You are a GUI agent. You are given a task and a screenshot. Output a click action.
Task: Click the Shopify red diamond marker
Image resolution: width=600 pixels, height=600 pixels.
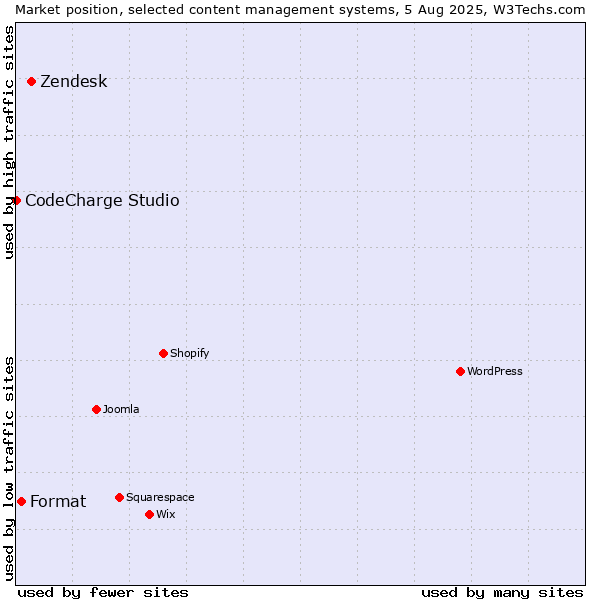pyautogui.click(x=163, y=353)
